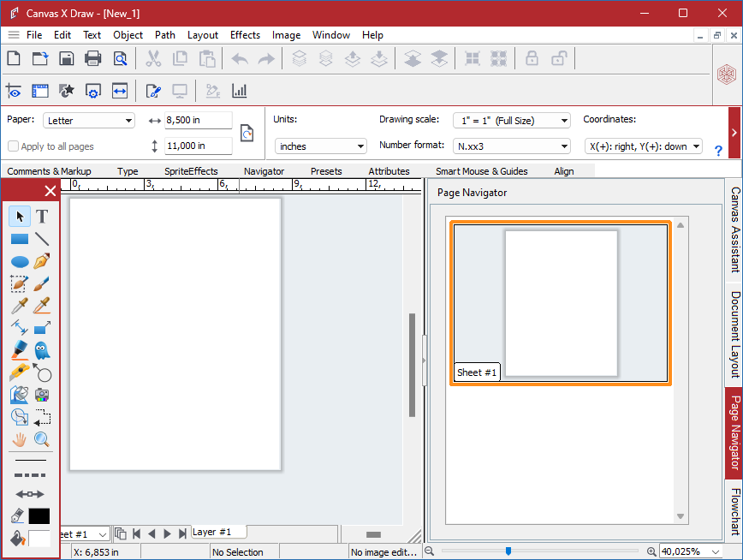Open the SpriteEffects palette
This screenshot has width=743, height=560.
(191, 171)
